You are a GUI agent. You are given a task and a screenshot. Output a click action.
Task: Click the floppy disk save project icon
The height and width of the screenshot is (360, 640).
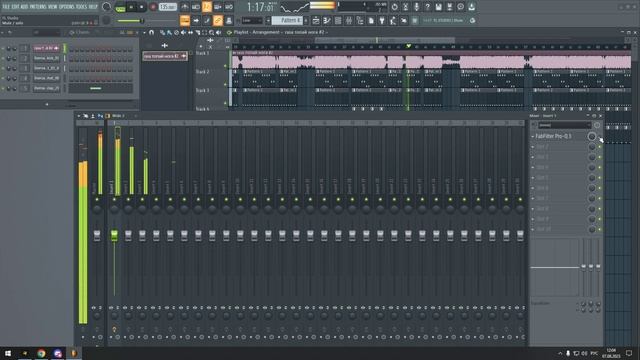click(438, 7)
